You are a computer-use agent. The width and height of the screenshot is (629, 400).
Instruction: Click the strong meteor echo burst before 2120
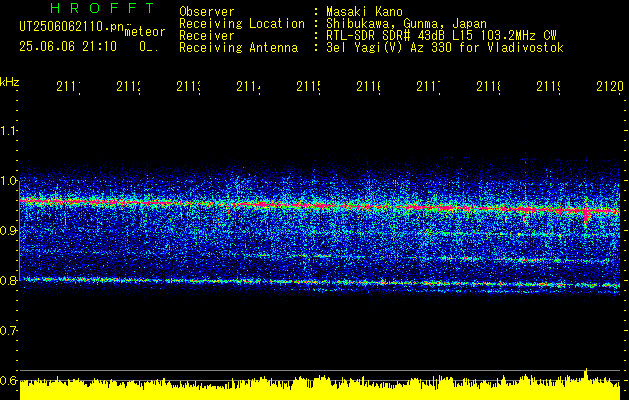(x=586, y=213)
